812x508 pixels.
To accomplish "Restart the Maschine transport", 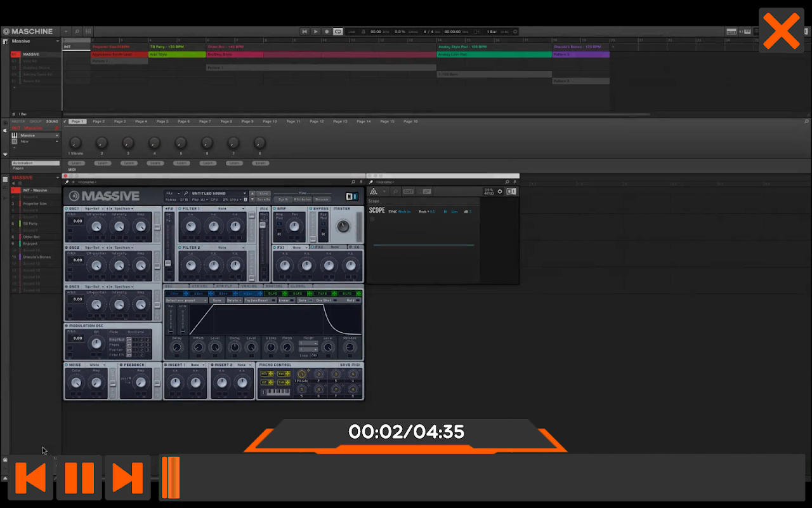I will click(304, 31).
